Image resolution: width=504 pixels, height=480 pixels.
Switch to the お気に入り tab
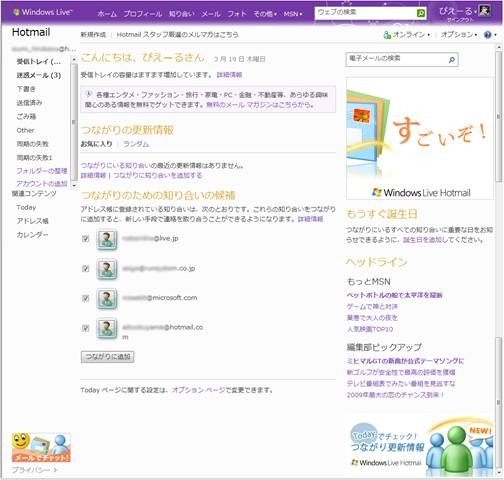[x=96, y=144]
